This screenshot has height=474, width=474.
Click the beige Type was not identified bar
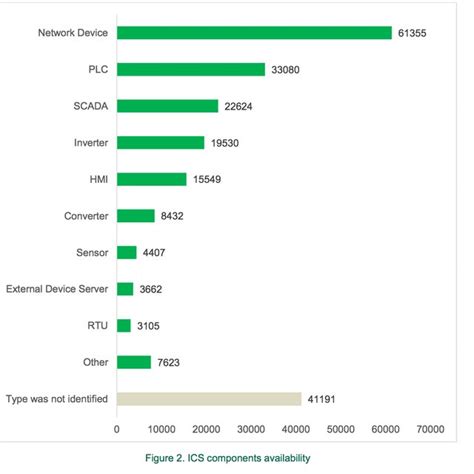point(209,399)
